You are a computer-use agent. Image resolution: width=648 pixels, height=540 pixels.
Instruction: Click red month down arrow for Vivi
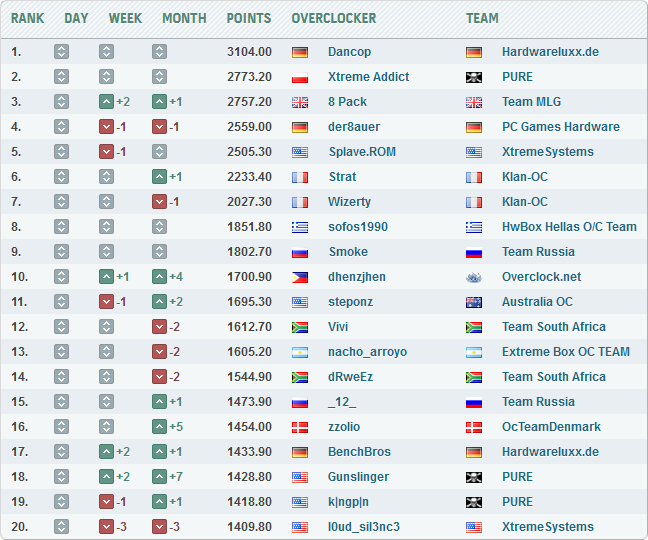click(x=159, y=327)
